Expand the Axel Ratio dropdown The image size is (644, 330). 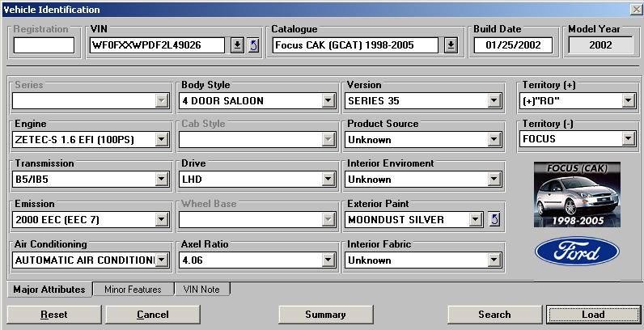click(x=328, y=260)
